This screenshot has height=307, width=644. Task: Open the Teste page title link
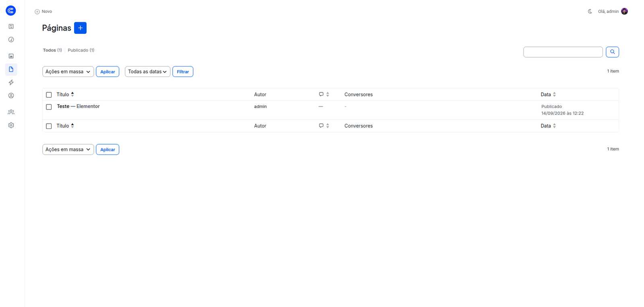pos(63,106)
